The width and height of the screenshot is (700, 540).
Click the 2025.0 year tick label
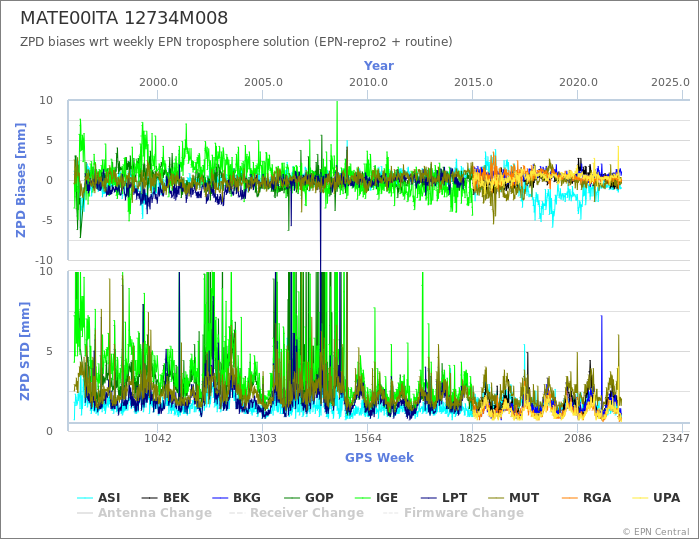point(670,83)
